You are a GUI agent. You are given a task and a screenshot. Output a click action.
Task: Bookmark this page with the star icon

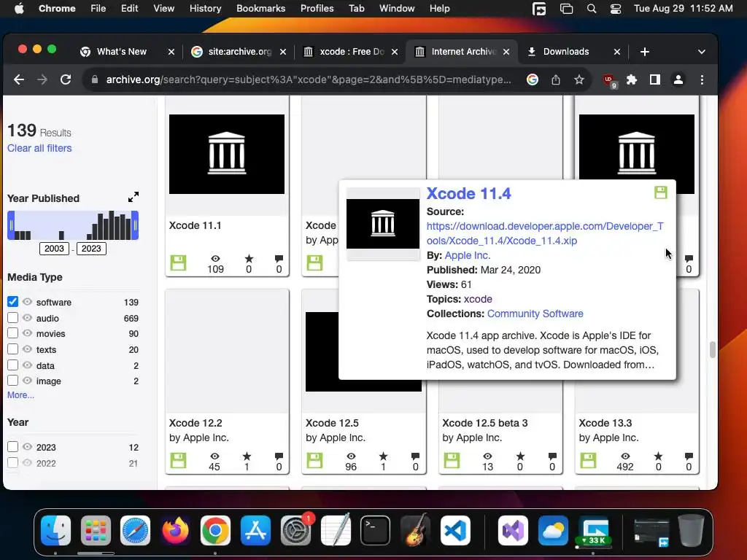point(578,79)
